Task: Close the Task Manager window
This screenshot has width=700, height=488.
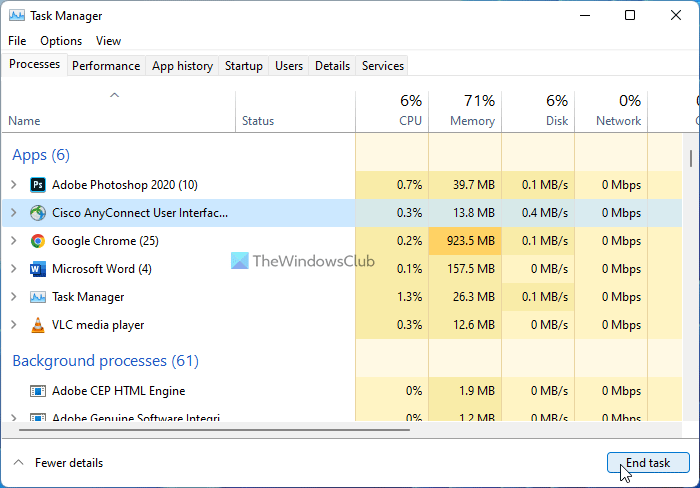Action: (676, 16)
